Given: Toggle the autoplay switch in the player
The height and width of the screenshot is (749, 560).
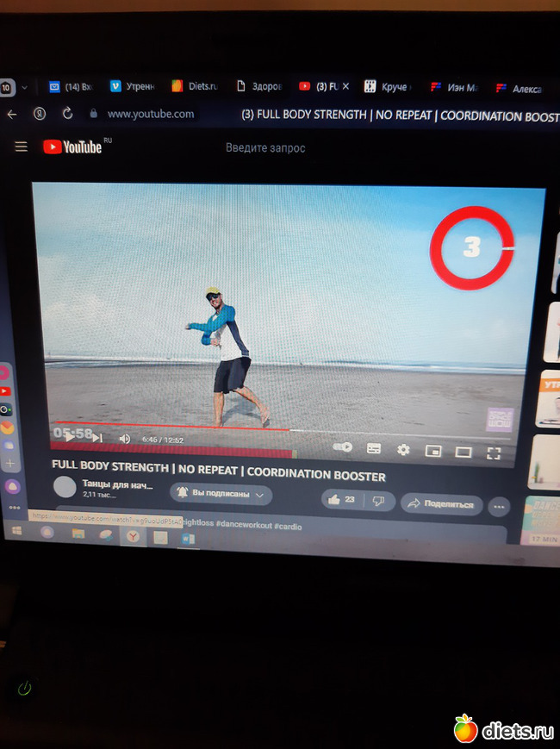Looking at the screenshot, I should [x=343, y=446].
